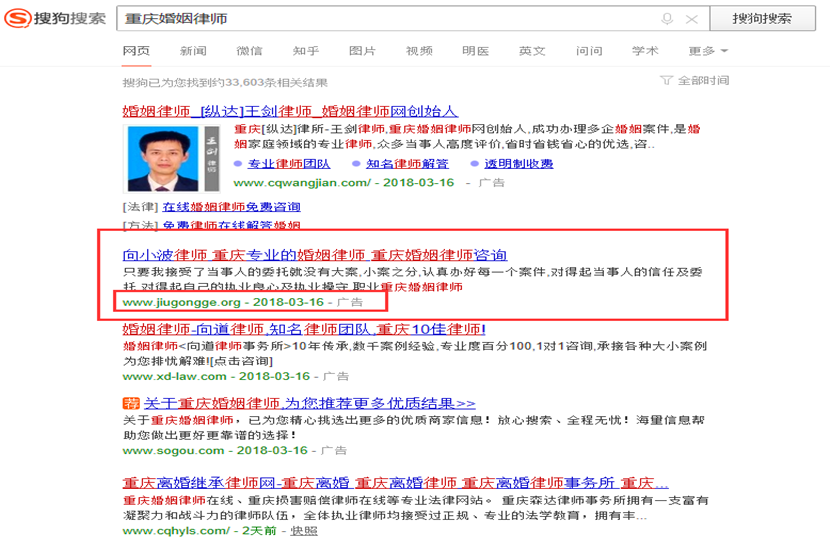
Task: Click the www.xd-law.com URL
Action: tap(175, 376)
